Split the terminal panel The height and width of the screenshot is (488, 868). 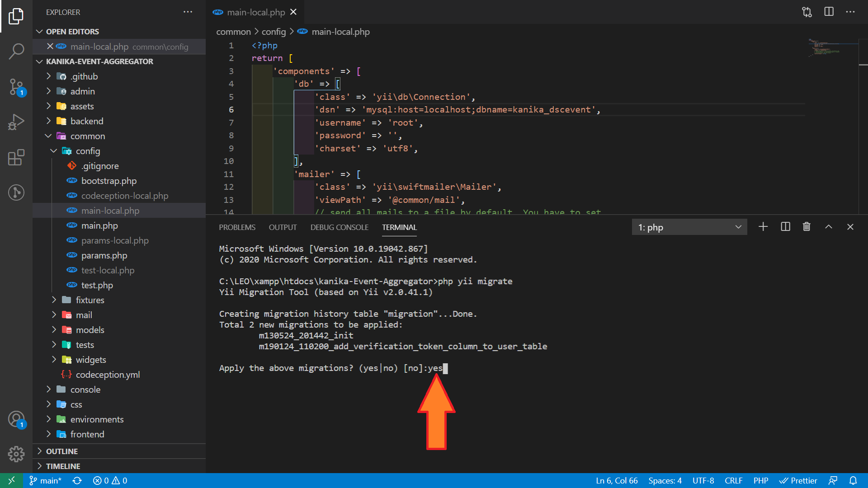tap(785, 227)
